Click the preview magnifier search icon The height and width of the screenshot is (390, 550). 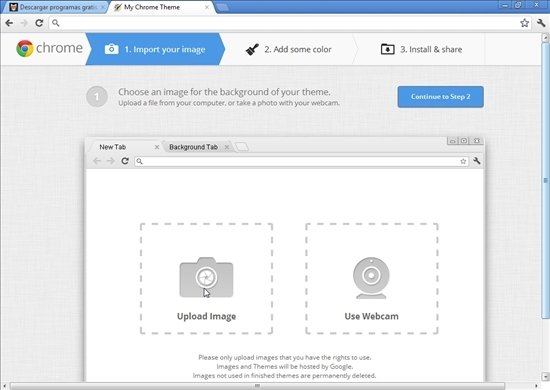tap(139, 161)
